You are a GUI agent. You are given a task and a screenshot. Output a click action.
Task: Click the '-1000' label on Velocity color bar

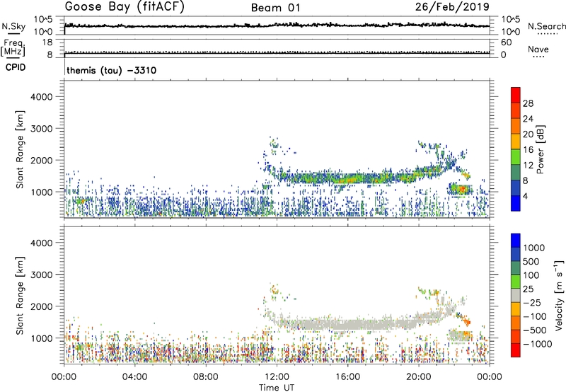(x=538, y=344)
